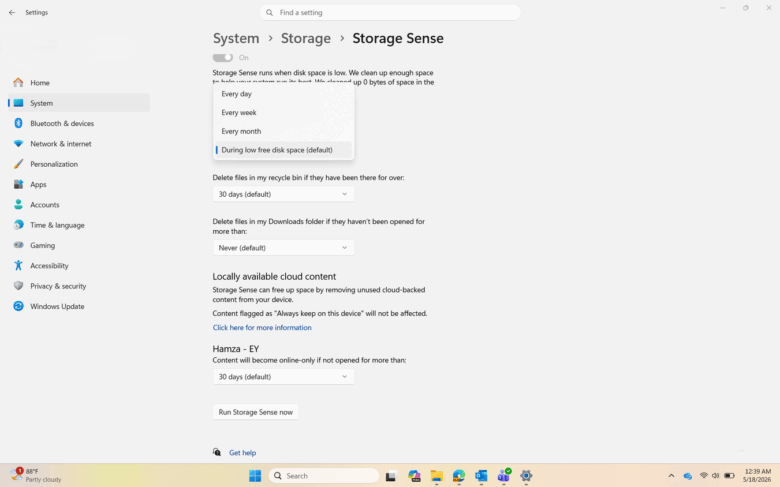
Task: Click the Privacy & security shield icon
Action: pos(18,286)
